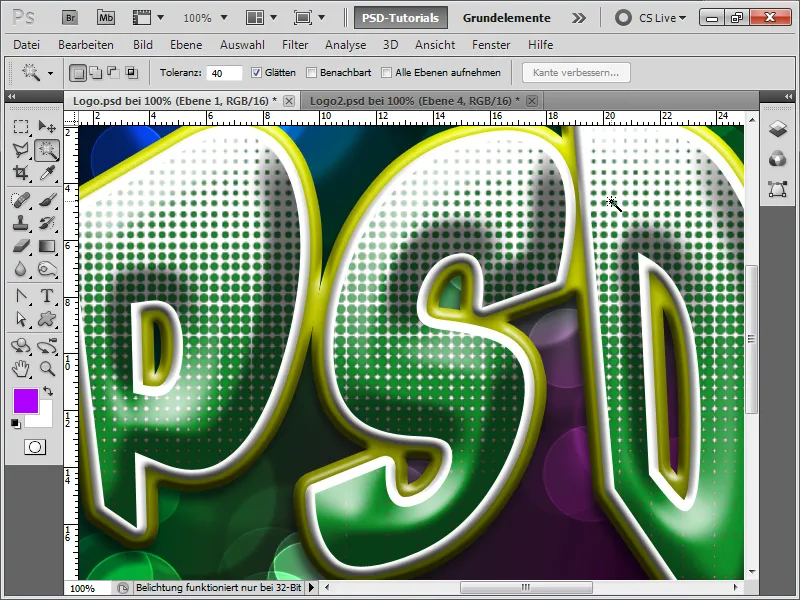Select the Sponge tool
This screenshot has width=800, height=600.
click(47, 269)
